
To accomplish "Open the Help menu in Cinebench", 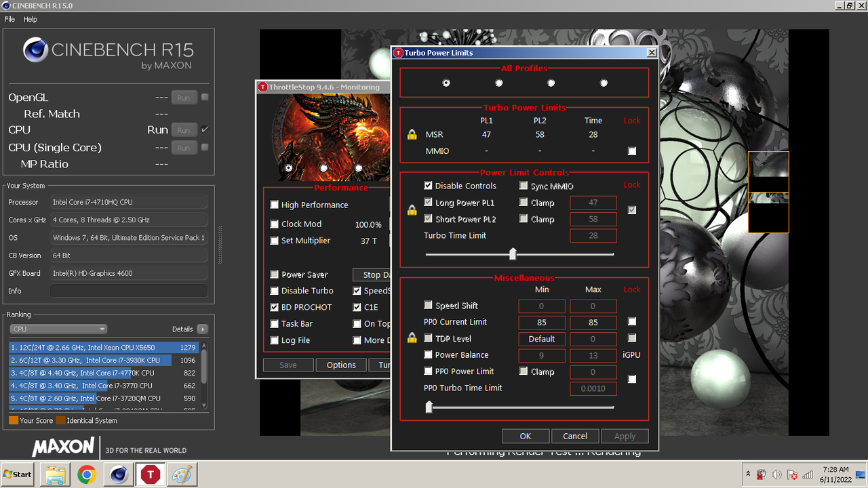I will pyautogui.click(x=31, y=19).
